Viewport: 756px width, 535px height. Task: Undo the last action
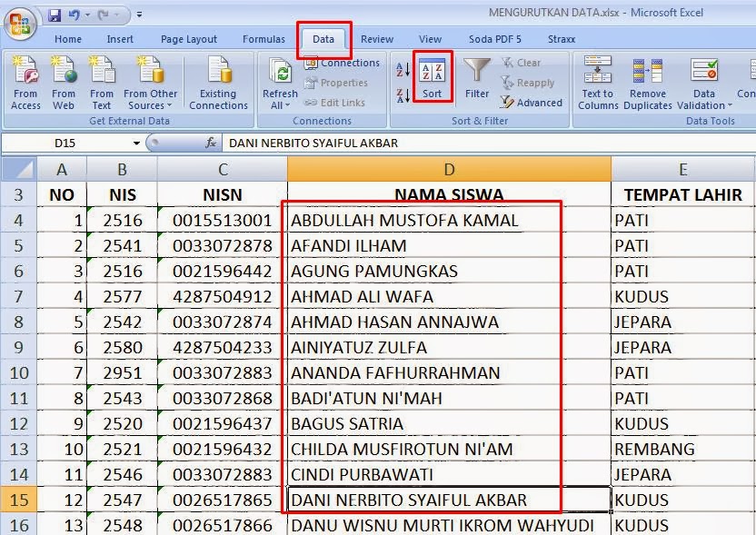(74, 15)
